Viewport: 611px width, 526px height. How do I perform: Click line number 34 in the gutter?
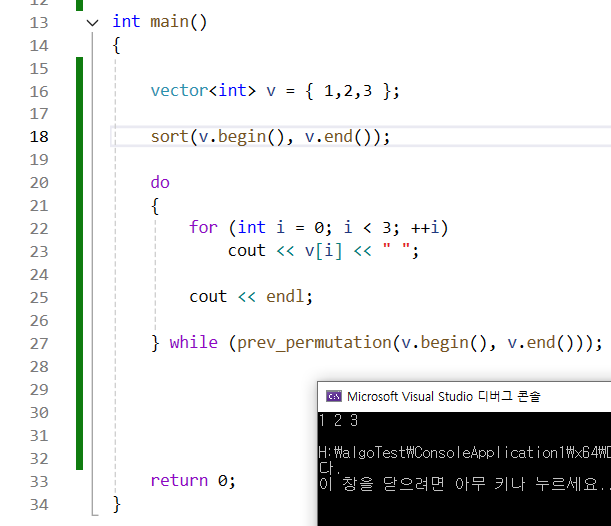coord(39,505)
